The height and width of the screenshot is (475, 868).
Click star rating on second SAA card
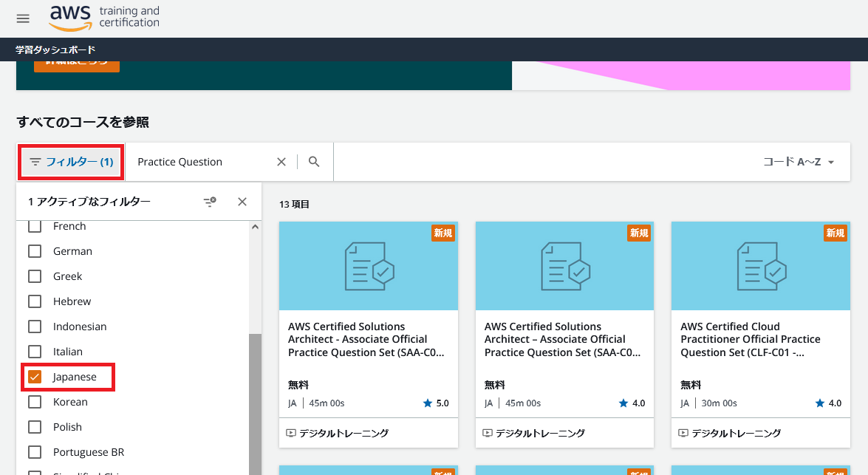pos(632,403)
